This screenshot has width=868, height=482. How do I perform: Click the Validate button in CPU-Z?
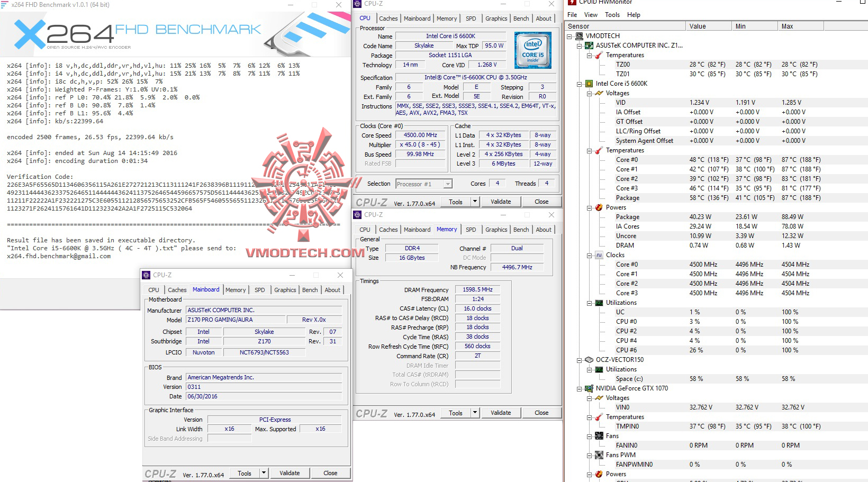coord(501,201)
